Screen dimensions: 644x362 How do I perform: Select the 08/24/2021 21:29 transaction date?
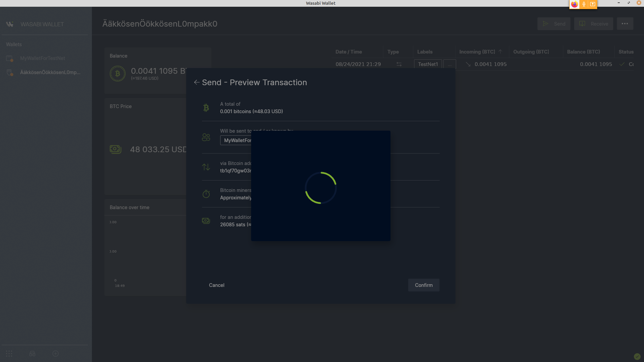pyautogui.click(x=358, y=64)
